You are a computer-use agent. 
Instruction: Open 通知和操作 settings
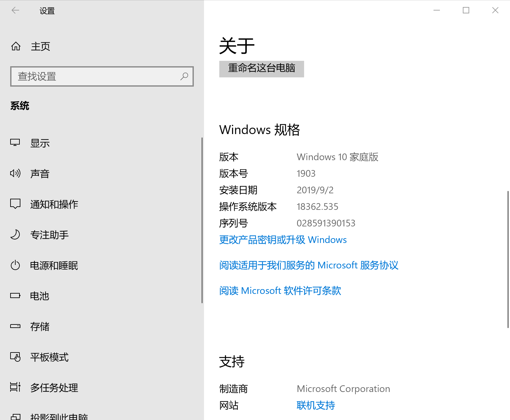coord(54,204)
